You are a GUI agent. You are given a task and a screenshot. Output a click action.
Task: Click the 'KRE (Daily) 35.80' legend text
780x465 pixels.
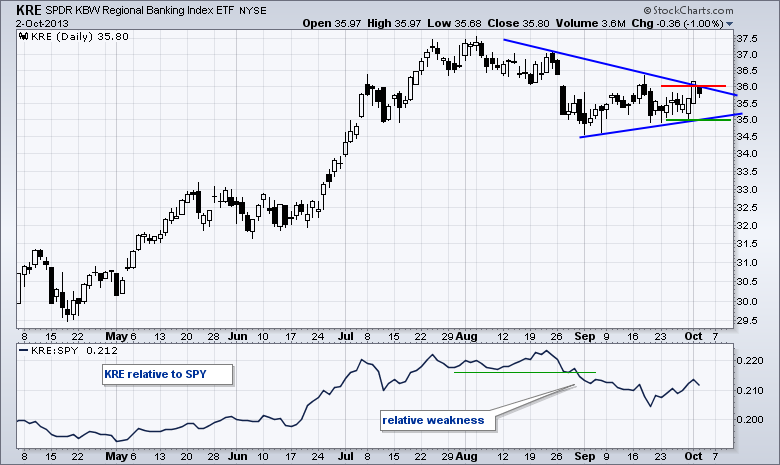(x=80, y=36)
